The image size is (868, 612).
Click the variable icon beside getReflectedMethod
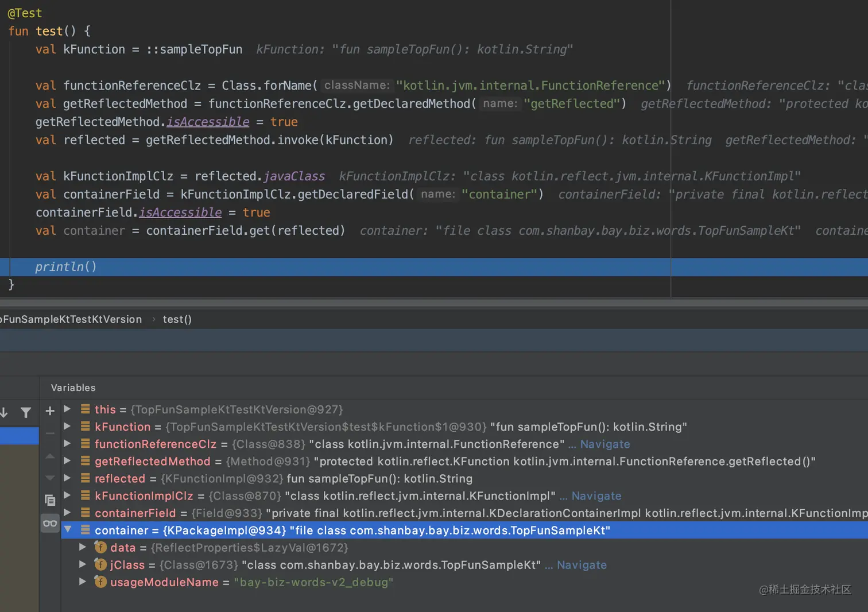[x=85, y=460]
